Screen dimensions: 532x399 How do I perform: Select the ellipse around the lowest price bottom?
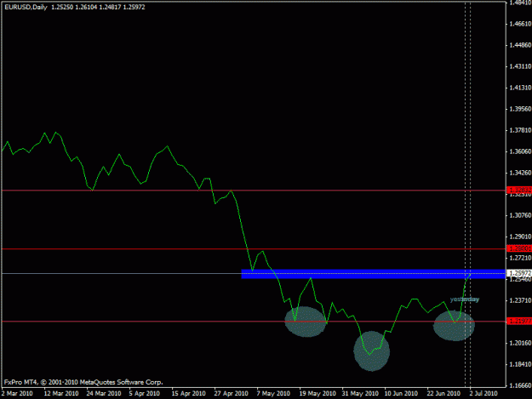[371, 351]
